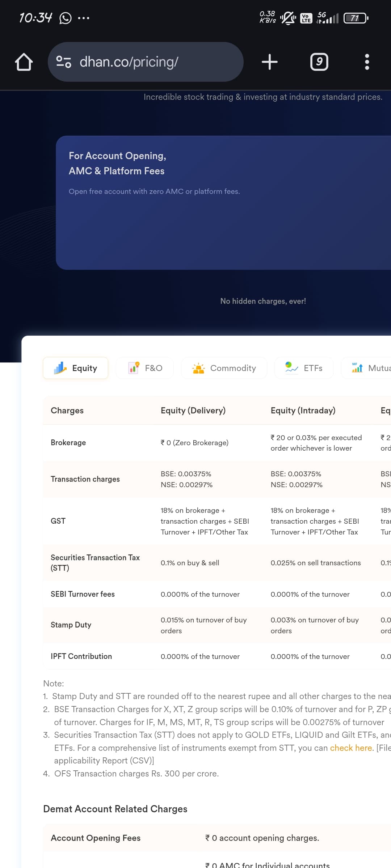Tap the battery level indicator

pyautogui.click(x=356, y=18)
